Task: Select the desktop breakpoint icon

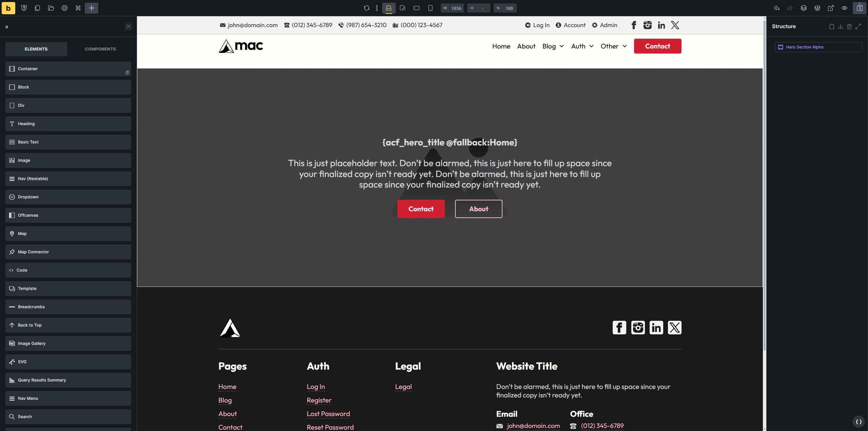Action: coord(389,8)
